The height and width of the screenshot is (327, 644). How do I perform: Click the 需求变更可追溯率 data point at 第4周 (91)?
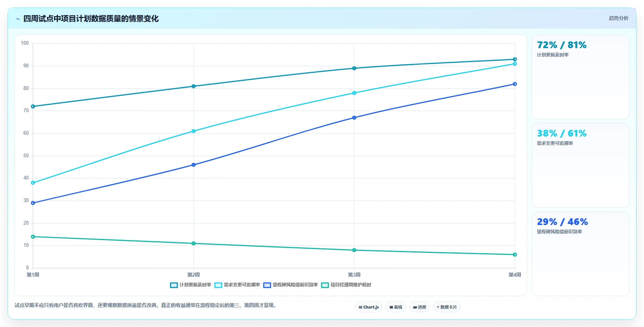515,64
